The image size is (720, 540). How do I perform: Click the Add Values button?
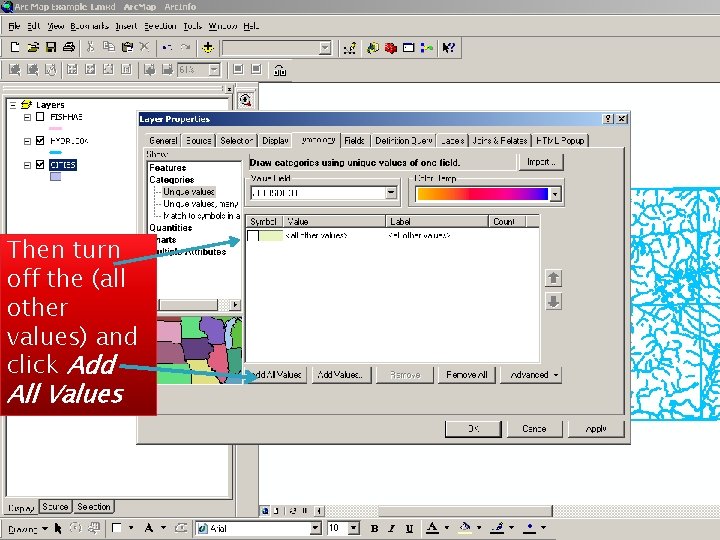(x=341, y=375)
